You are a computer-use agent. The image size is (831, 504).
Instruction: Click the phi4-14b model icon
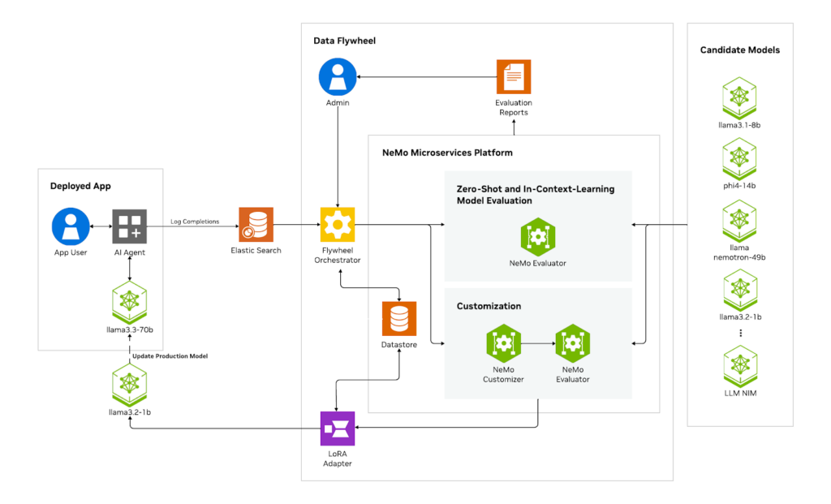coord(739,159)
